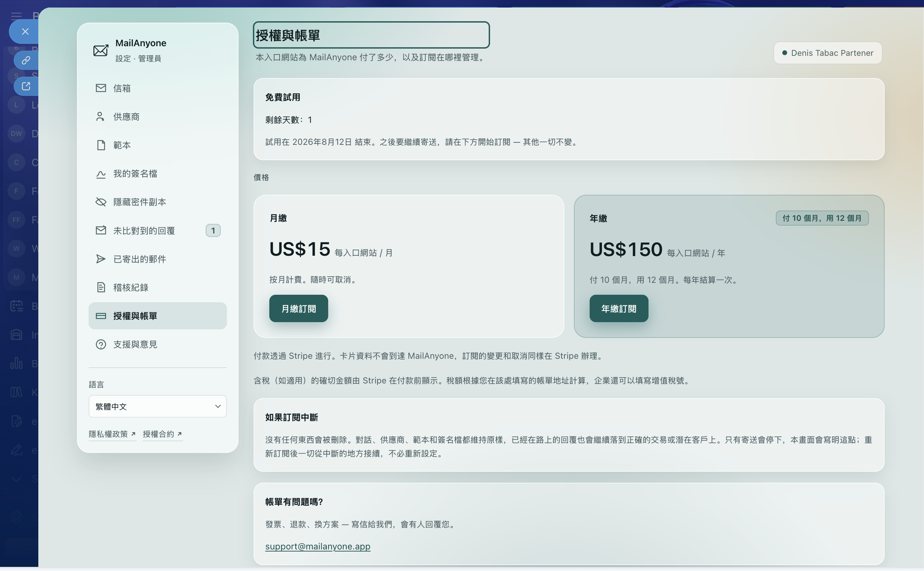924x571 pixels.
Task: Click the DW avatar in background sidebar
Action: click(16, 133)
